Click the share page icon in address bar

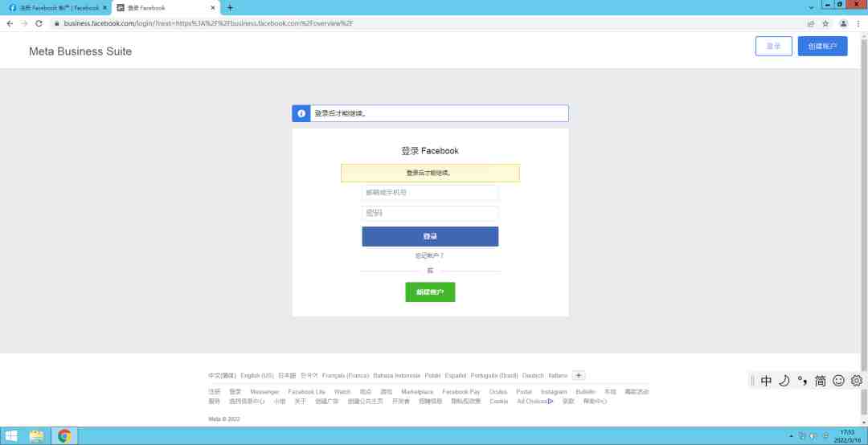(x=811, y=23)
